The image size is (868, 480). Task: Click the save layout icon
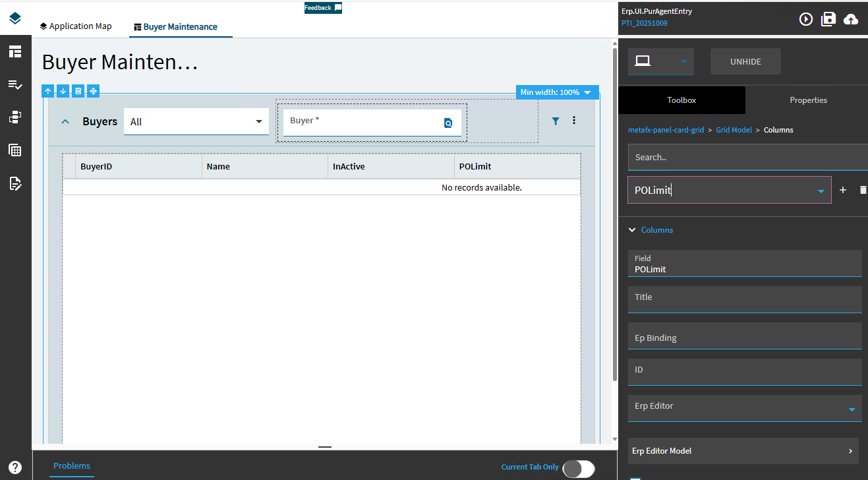(x=828, y=19)
